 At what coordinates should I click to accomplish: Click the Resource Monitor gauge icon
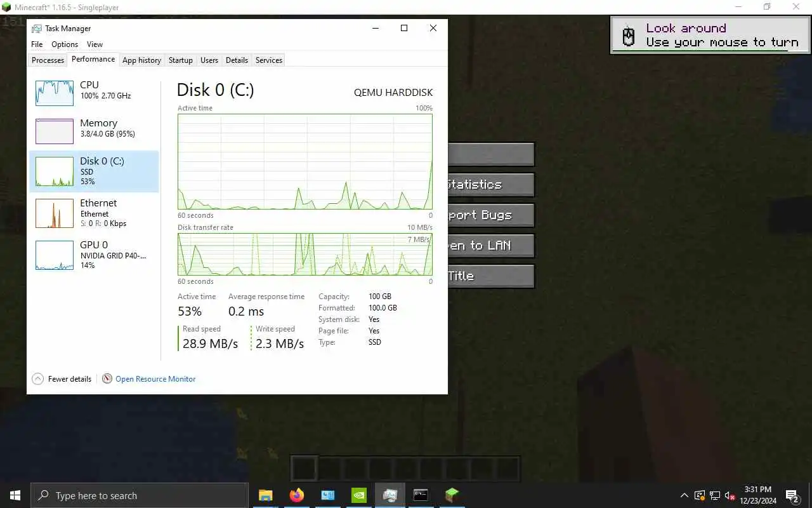click(x=107, y=379)
